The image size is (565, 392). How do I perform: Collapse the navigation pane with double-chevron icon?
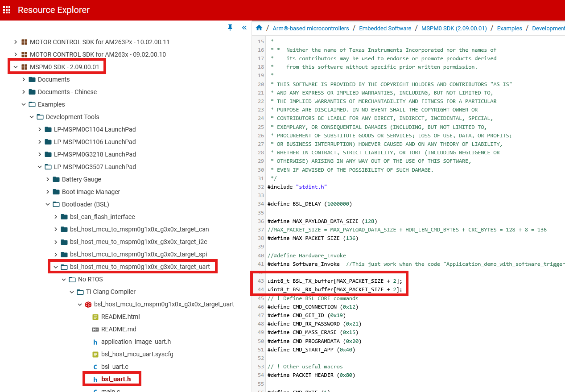[244, 28]
